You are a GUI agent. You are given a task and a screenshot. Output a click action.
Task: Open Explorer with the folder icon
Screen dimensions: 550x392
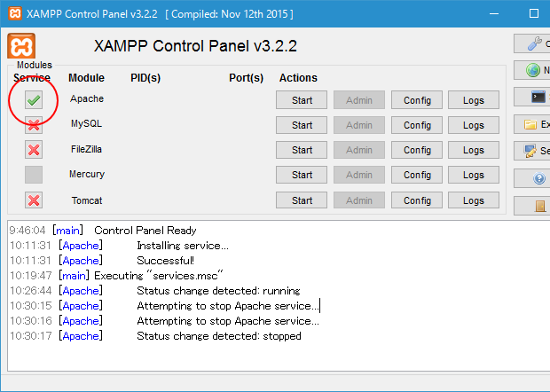[533, 124]
